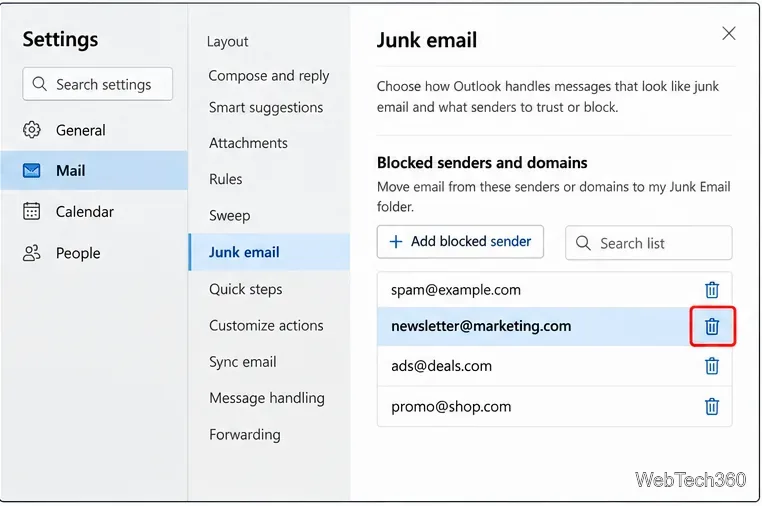Click magnifier icon in Search settings
762x506 pixels.
(39, 84)
